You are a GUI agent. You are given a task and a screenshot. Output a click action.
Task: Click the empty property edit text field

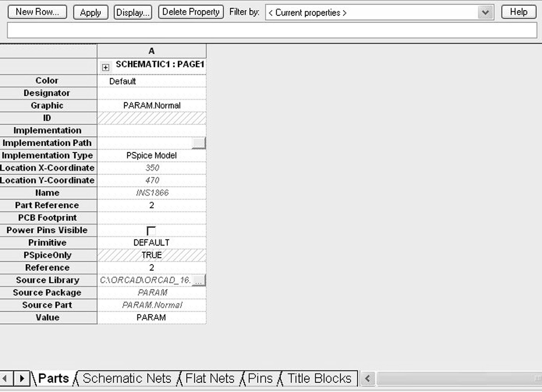pyautogui.click(x=272, y=31)
